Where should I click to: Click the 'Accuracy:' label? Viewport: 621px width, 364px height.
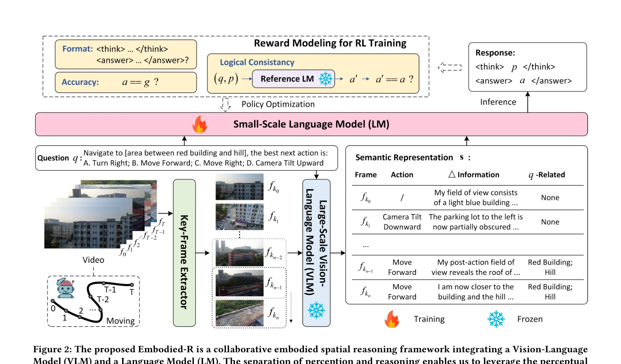click(80, 82)
